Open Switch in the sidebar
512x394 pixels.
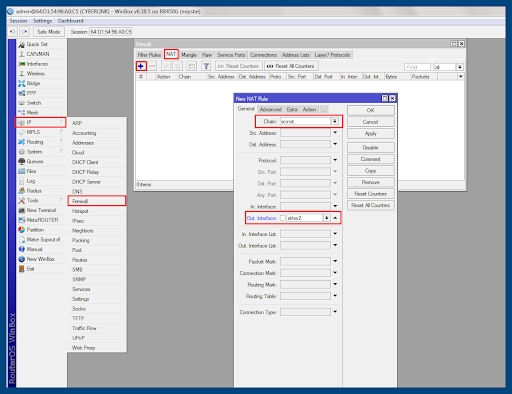click(34, 103)
